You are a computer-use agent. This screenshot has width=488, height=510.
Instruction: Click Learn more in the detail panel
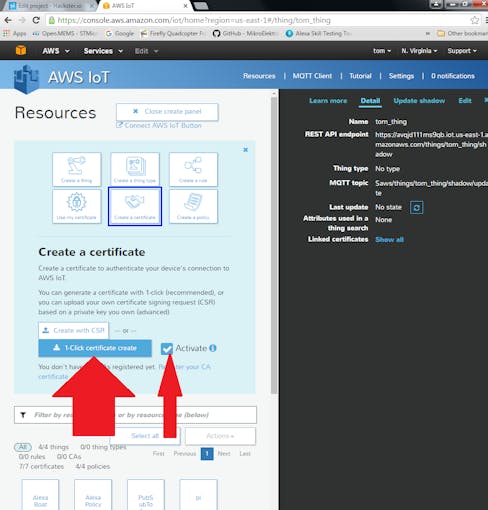pyautogui.click(x=328, y=101)
